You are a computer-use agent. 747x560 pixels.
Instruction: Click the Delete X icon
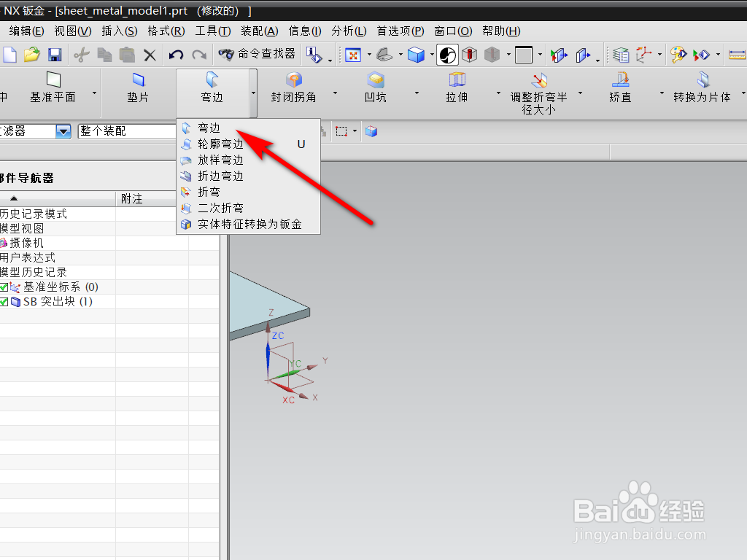(x=150, y=55)
